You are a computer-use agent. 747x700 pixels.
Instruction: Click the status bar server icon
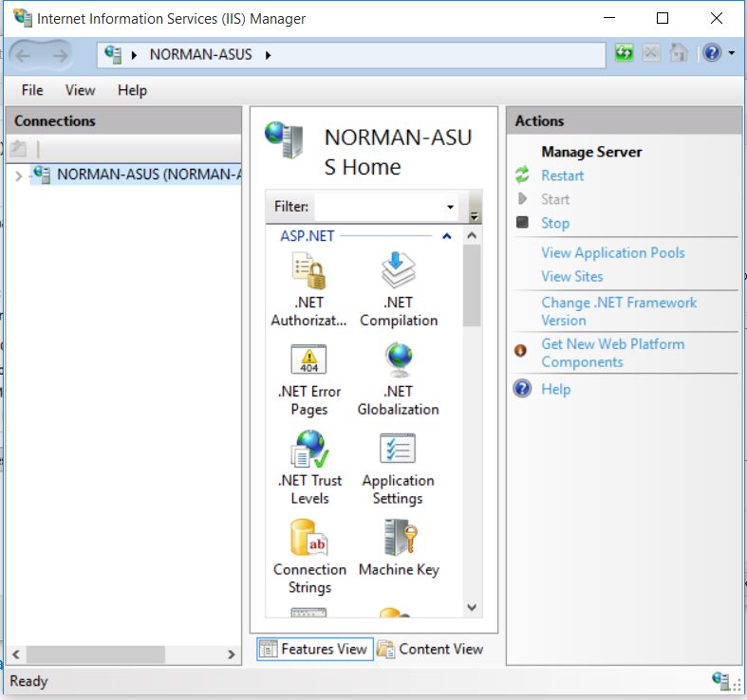point(720,680)
